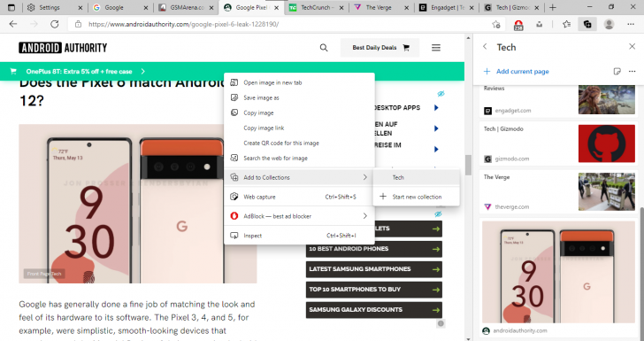
Task: Open Top 10 Smartphones To Buy
Action: (373, 290)
